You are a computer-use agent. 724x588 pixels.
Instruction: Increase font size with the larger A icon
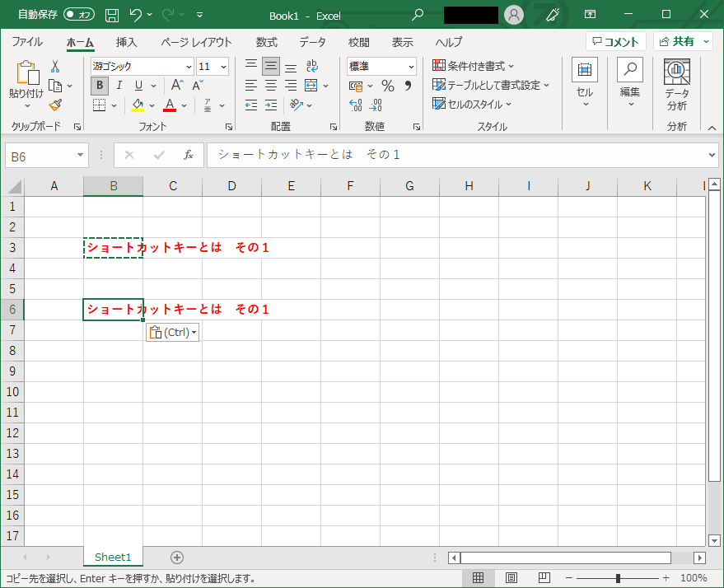click(x=177, y=85)
